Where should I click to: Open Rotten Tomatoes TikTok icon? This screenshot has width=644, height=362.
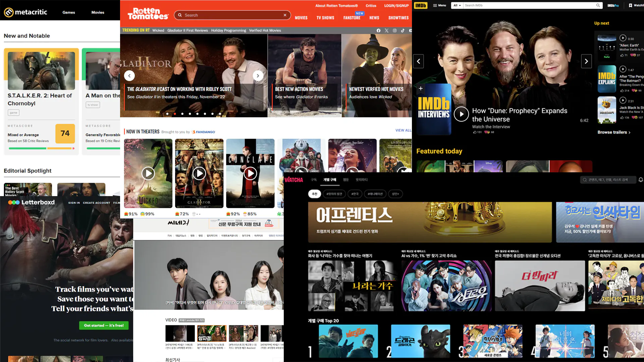tap(402, 31)
